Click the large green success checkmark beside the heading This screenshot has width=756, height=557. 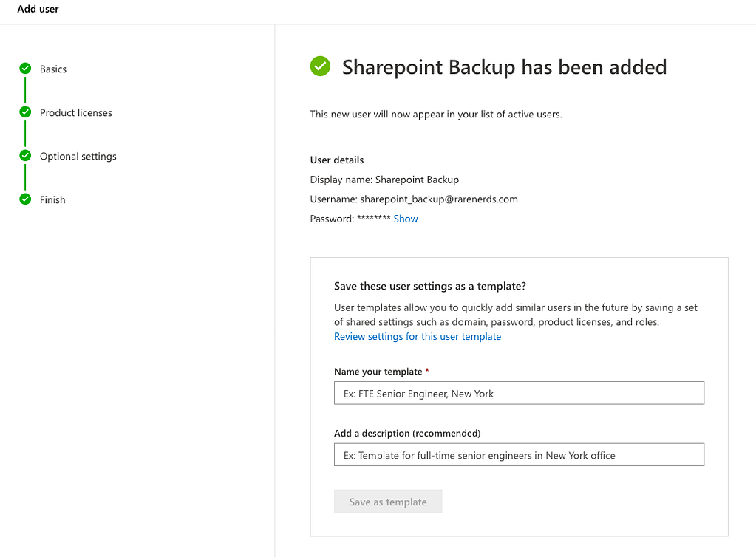pyautogui.click(x=320, y=66)
